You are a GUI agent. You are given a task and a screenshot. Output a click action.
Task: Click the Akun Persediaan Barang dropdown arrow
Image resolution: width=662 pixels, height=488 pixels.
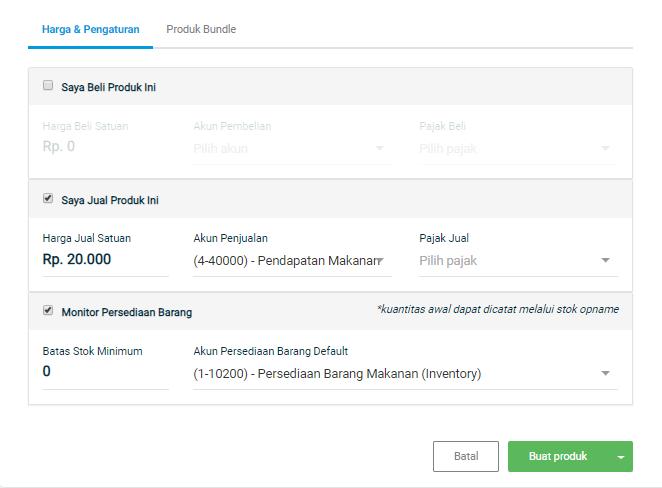[x=605, y=373]
